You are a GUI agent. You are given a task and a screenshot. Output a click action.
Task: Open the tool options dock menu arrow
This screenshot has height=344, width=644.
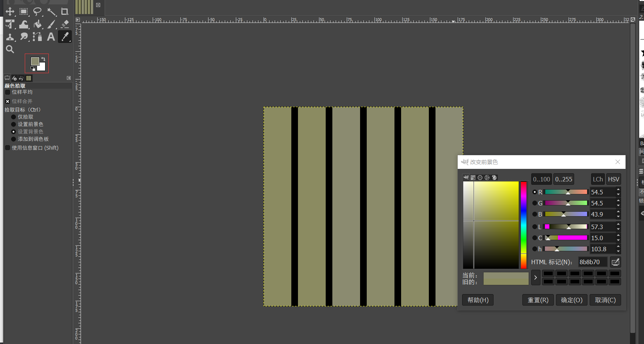tap(69, 78)
